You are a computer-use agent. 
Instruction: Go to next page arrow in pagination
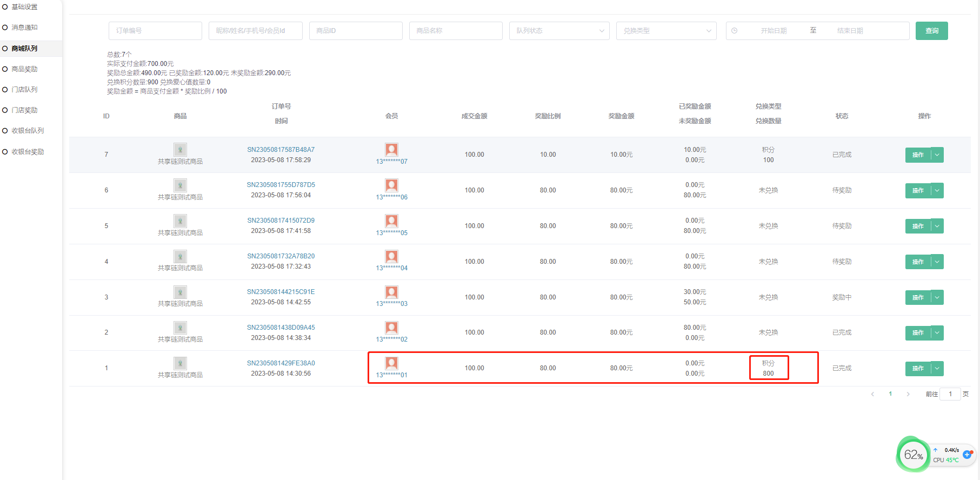(x=908, y=394)
